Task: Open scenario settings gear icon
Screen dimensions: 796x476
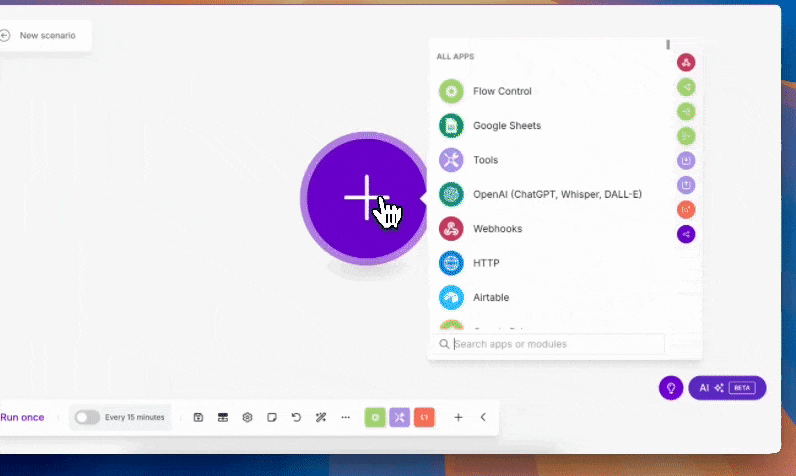Action: point(247,417)
